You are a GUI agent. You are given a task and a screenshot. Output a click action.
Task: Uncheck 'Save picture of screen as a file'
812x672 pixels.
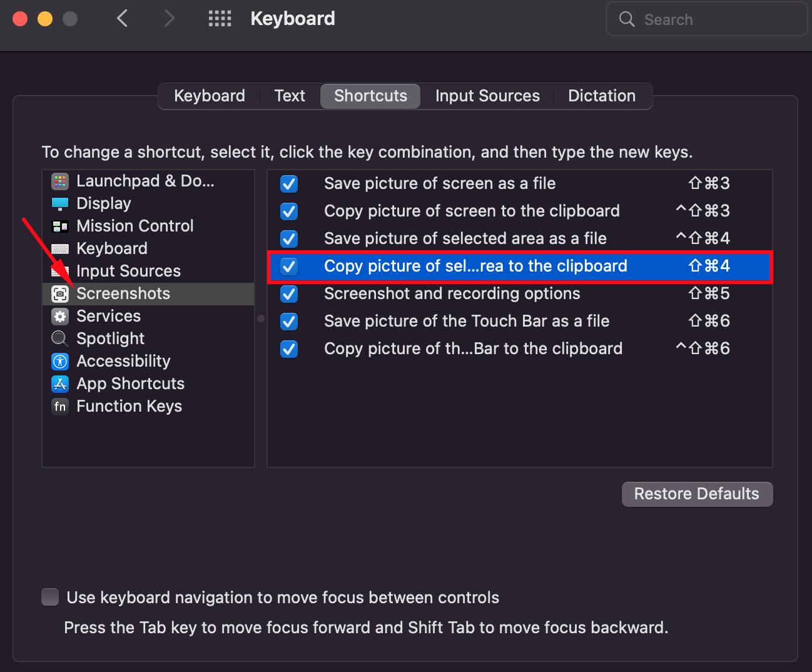click(288, 183)
